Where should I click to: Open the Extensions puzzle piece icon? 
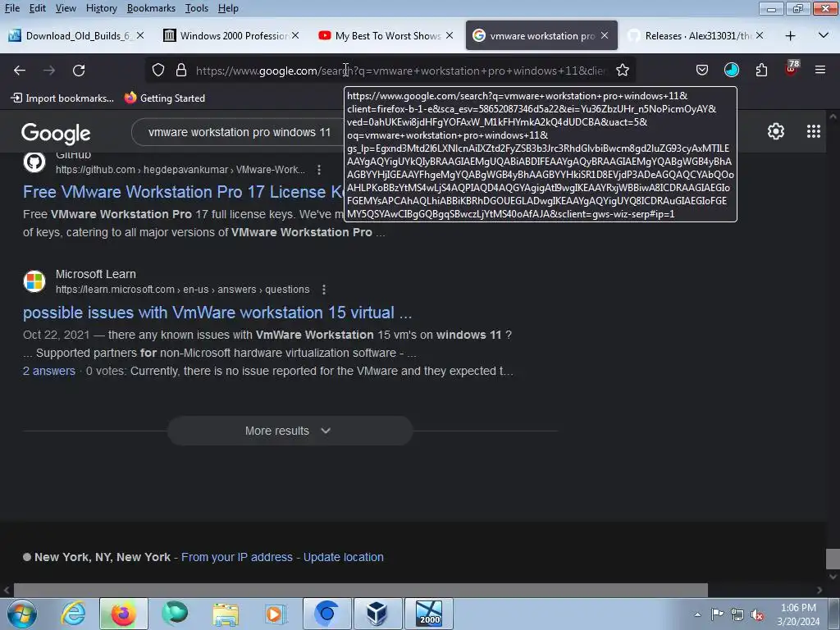pos(761,71)
